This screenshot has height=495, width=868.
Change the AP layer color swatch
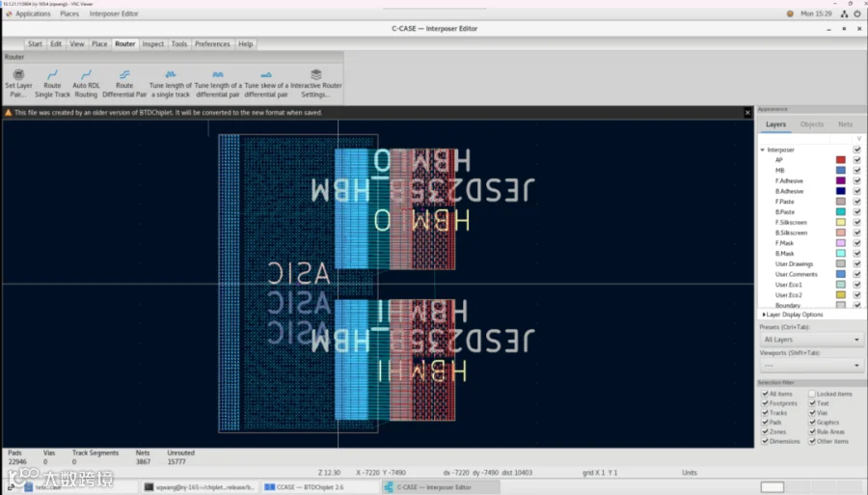click(x=840, y=160)
